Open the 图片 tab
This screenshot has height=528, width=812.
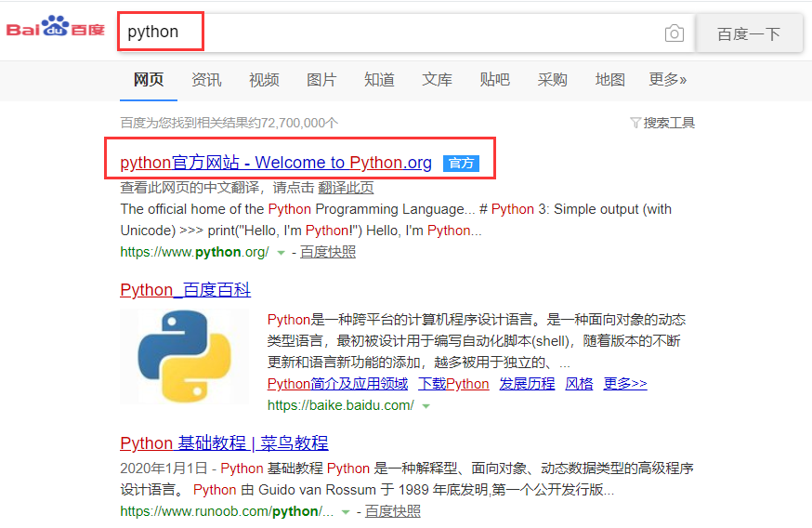(321, 79)
